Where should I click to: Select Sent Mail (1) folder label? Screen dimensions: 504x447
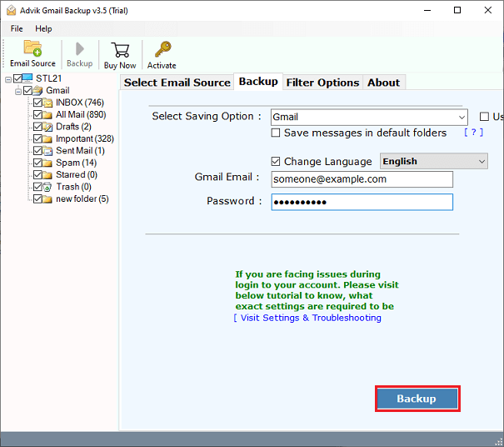coord(80,151)
